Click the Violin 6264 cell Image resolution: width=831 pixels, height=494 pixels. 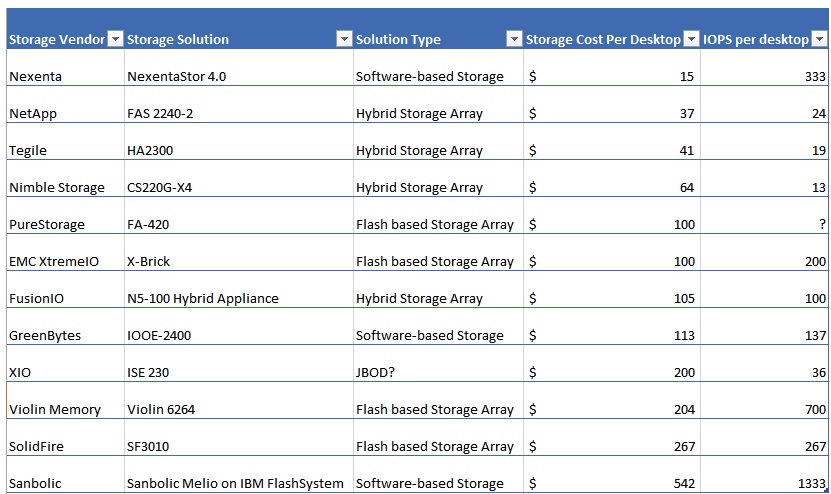[x=239, y=401]
